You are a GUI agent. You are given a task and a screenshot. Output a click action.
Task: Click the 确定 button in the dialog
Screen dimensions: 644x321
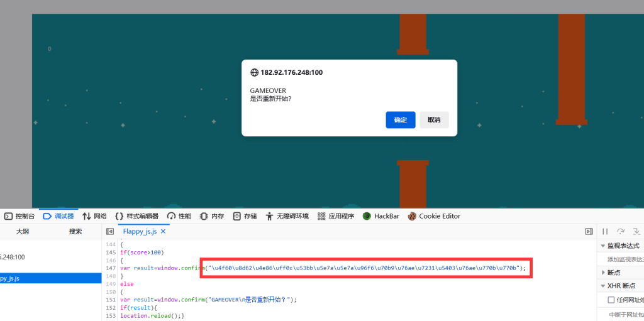(x=400, y=120)
